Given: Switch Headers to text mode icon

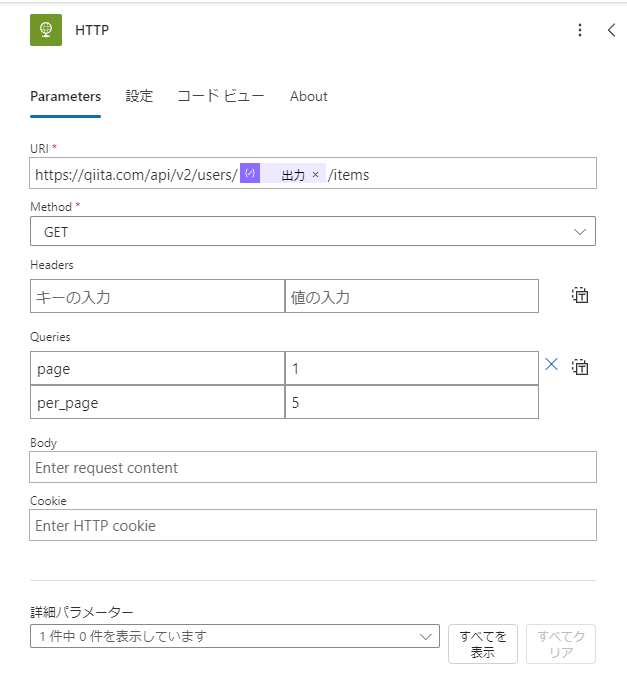Looking at the screenshot, I should [580, 295].
